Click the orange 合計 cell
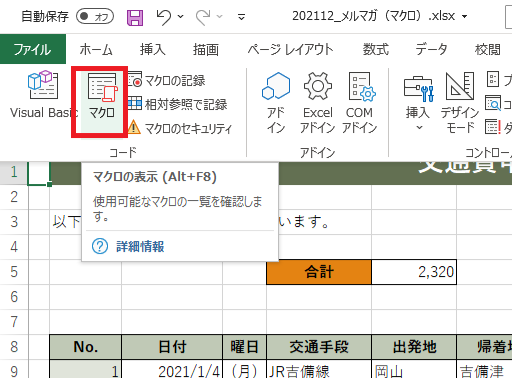Screen dimensions: 512x379 click(x=319, y=272)
